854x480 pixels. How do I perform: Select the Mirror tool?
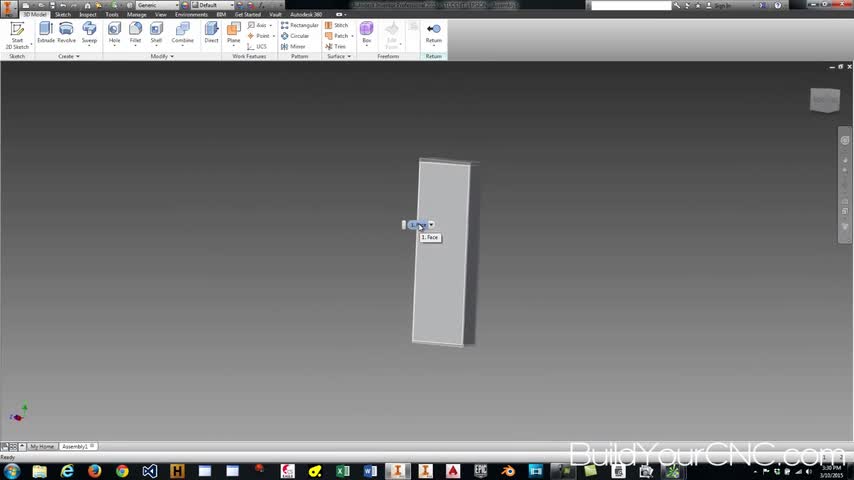[x=293, y=47]
